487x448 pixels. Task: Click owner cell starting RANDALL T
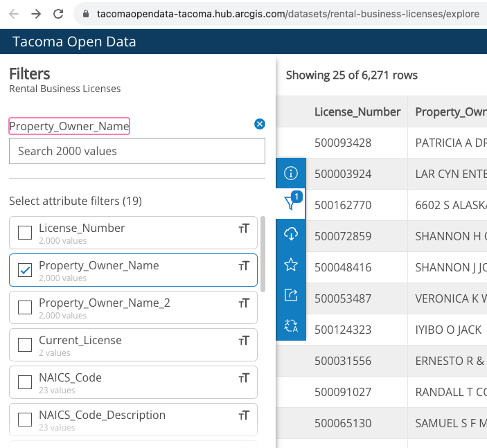click(451, 392)
